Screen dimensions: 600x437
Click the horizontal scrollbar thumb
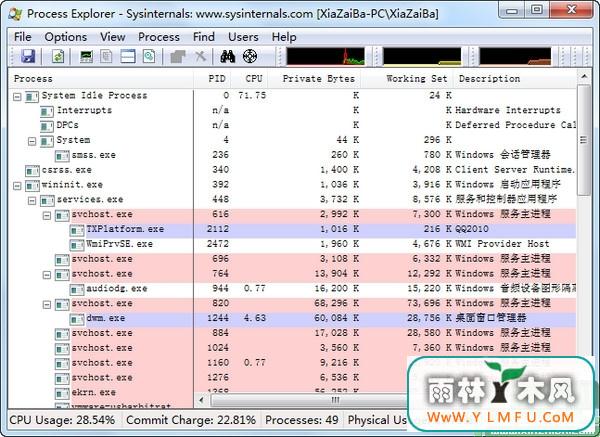(x=308, y=400)
